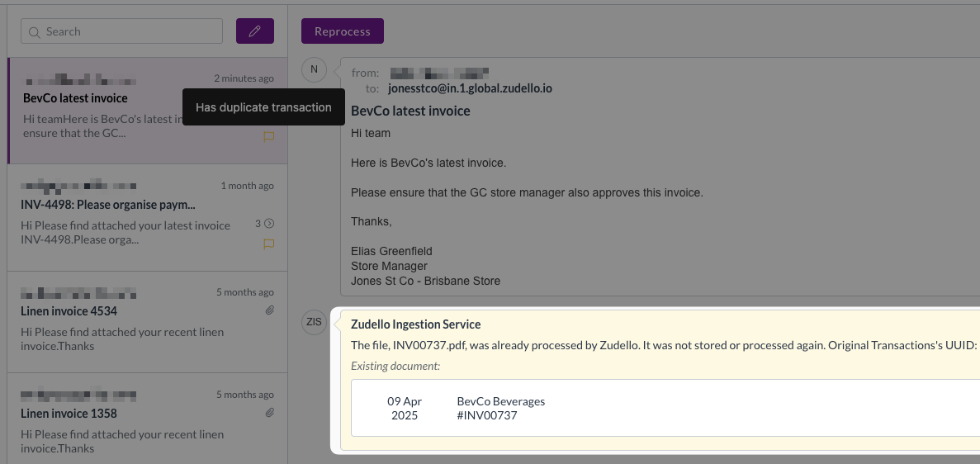The image size is (980, 464).
Task: Click the N sender avatar circle
Action: (x=314, y=70)
